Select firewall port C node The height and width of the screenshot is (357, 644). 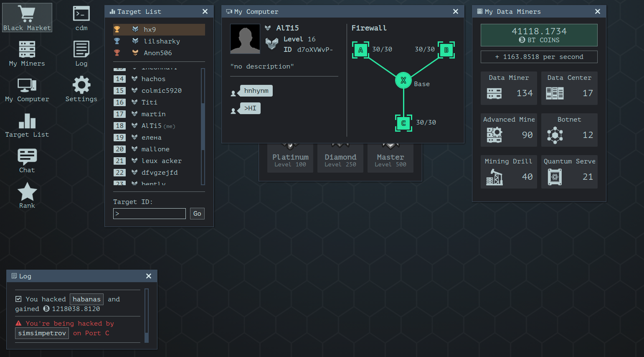pos(403,123)
